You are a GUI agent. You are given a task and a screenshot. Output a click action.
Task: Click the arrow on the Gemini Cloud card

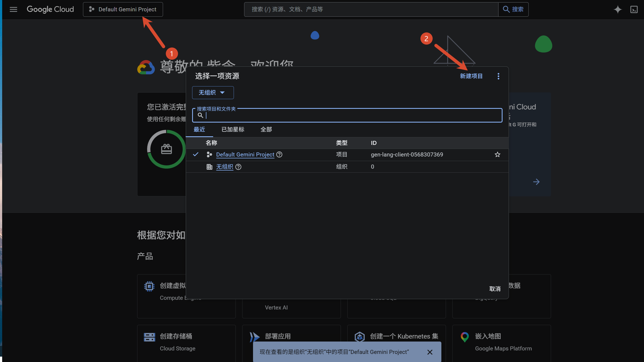click(536, 182)
